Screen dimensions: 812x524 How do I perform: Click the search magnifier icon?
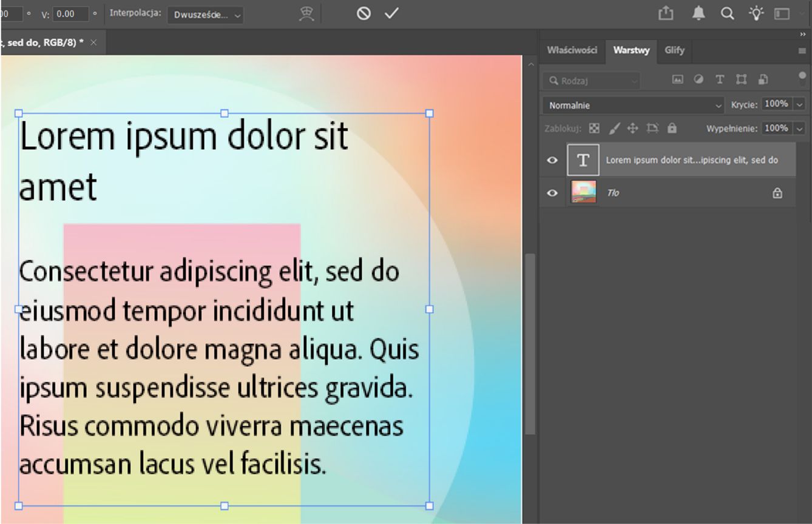point(727,13)
